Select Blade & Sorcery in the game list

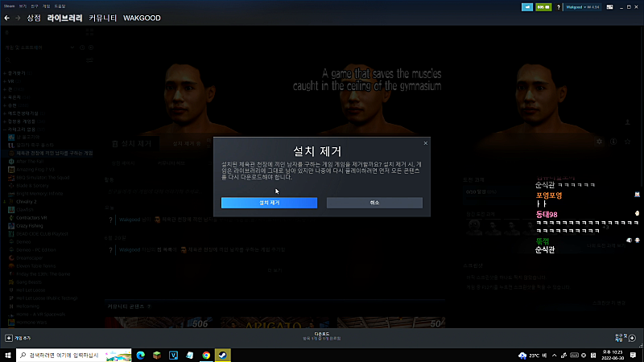[32, 186]
